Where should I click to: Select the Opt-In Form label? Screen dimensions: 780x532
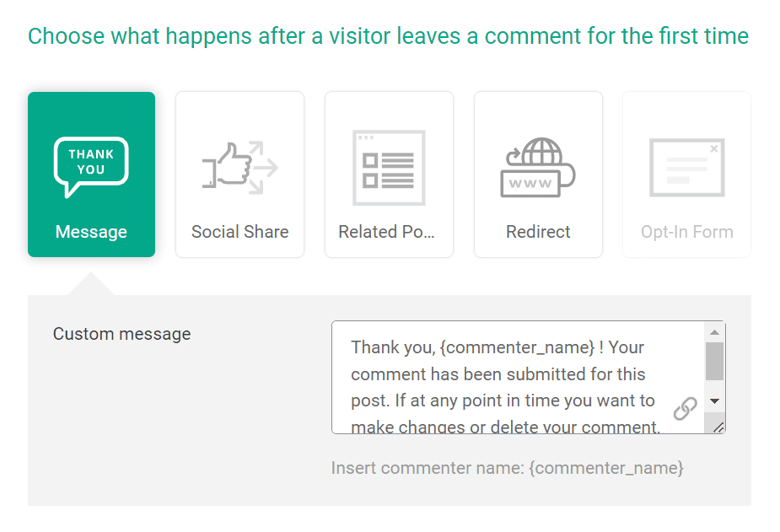(x=686, y=232)
